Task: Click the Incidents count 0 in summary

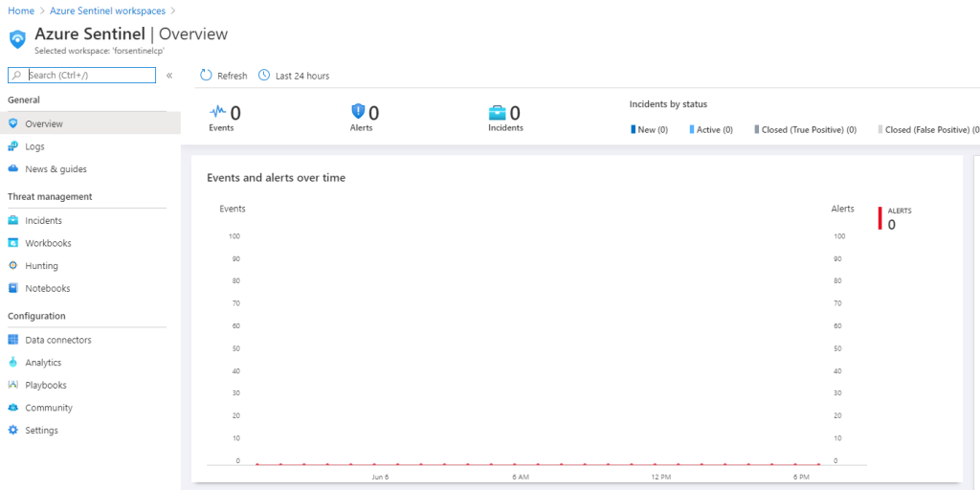Action: point(515,113)
